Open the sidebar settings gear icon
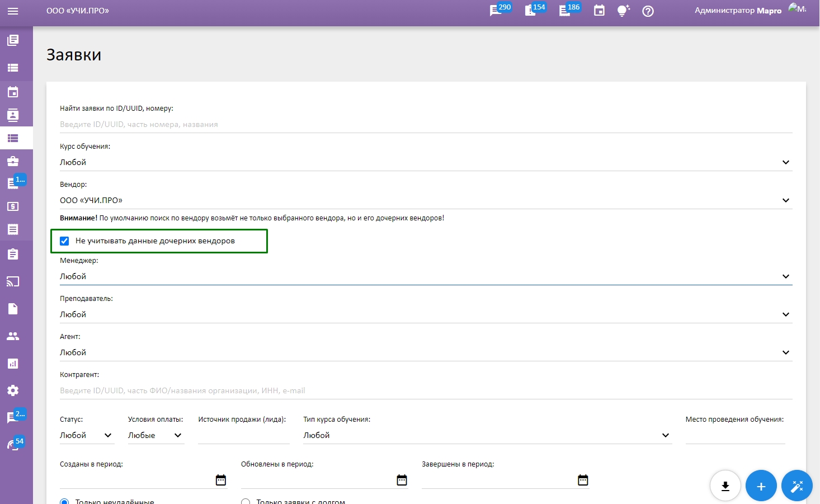Screen dimensions: 820x504 [x=13, y=390]
